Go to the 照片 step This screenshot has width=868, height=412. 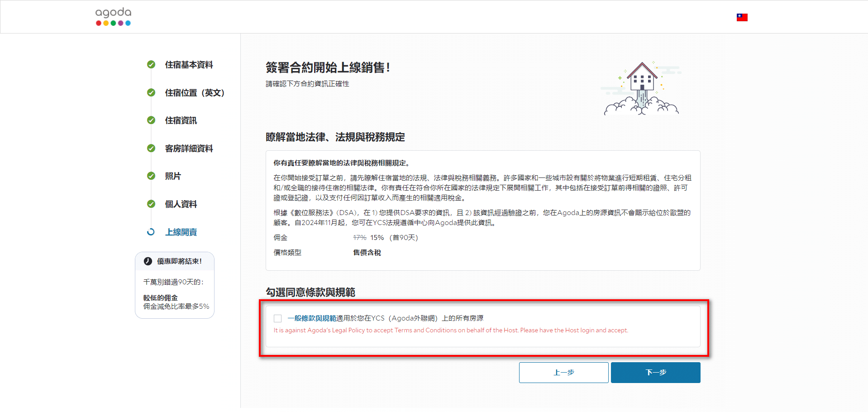[173, 176]
